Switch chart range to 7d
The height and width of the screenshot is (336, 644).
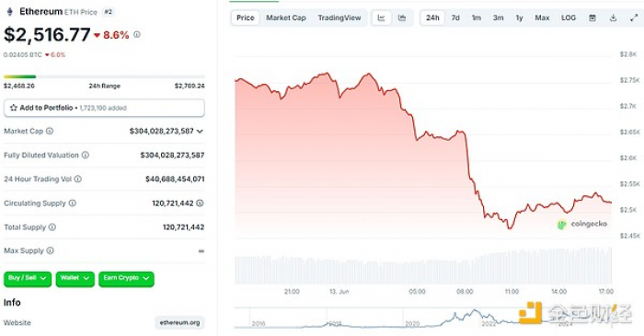point(455,17)
